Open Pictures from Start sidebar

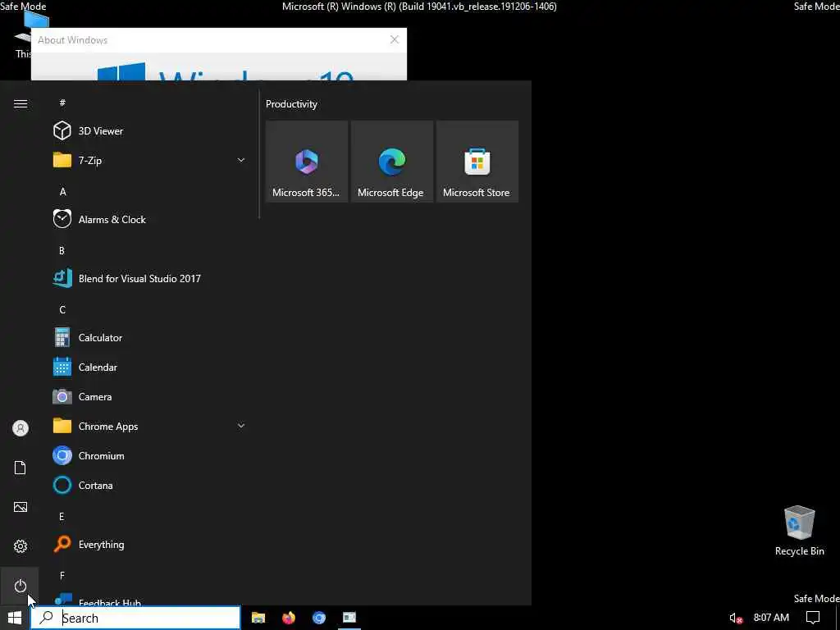[x=21, y=507]
